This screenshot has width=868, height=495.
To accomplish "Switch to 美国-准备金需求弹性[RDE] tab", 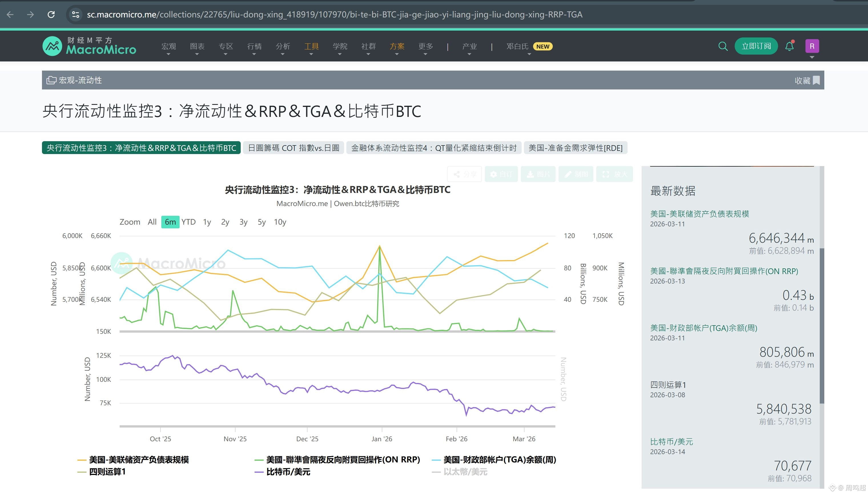I will tap(576, 148).
